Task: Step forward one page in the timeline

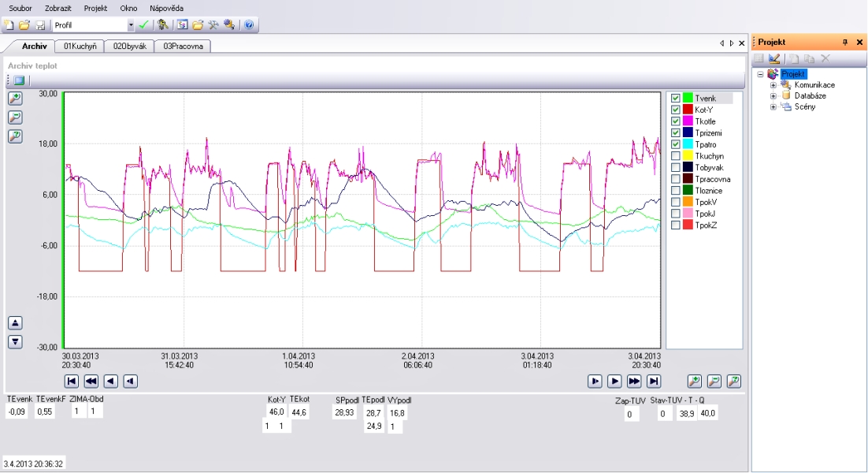Action: [614, 381]
